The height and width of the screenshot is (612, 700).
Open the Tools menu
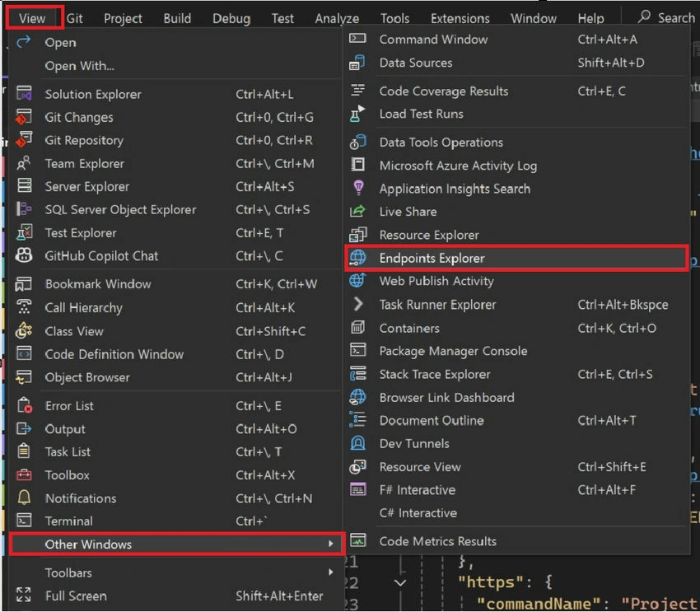394,18
